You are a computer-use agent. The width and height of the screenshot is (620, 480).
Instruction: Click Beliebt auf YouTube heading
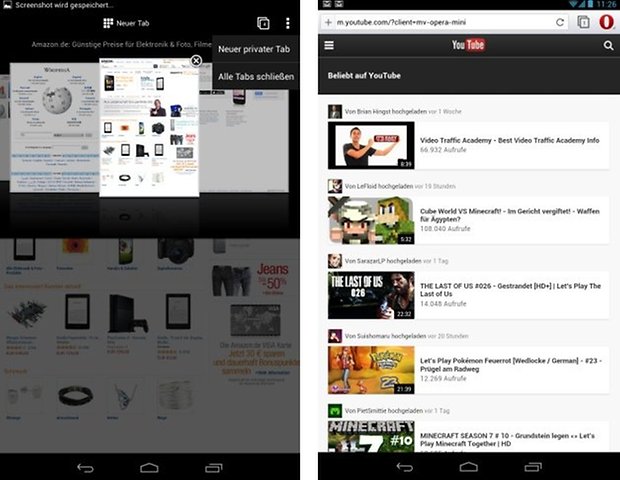[364, 76]
